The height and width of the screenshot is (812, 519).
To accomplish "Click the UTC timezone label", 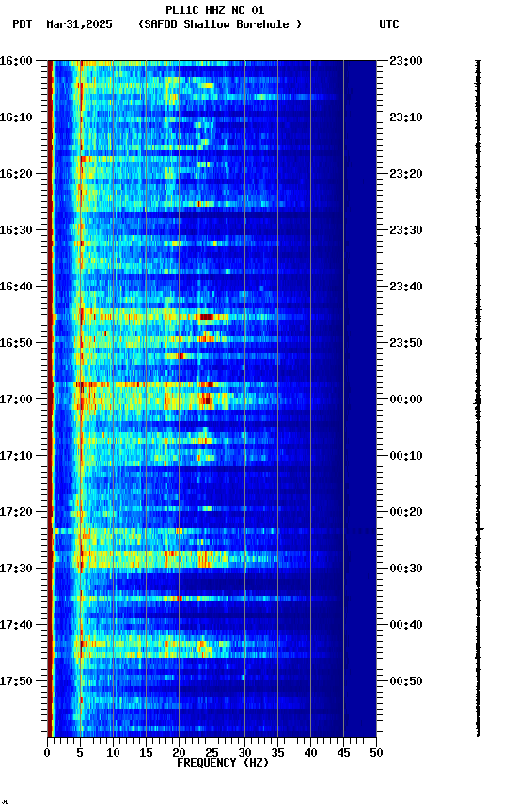I will click(x=389, y=24).
